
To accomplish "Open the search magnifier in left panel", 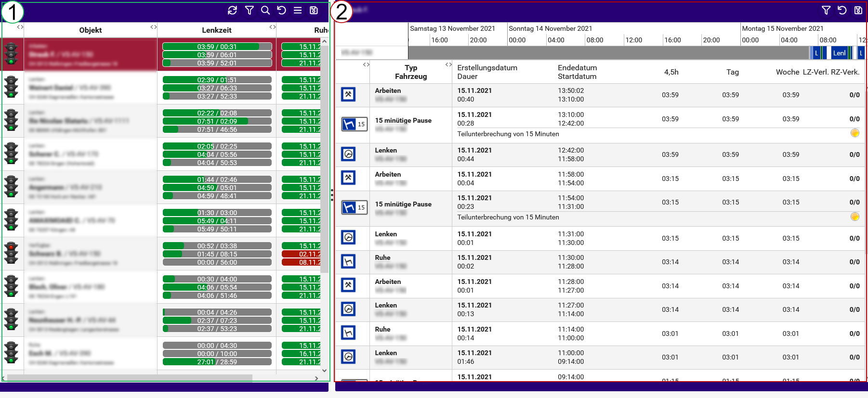I will pos(265,10).
